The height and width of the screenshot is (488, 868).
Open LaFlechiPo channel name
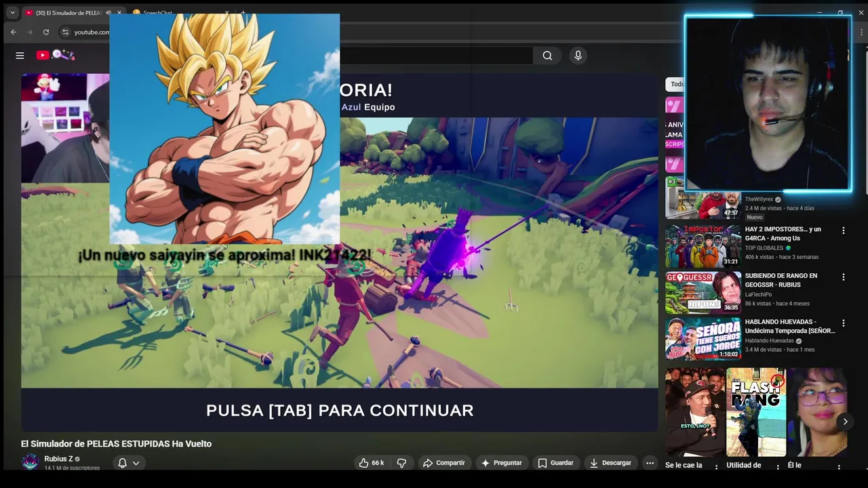(759, 294)
